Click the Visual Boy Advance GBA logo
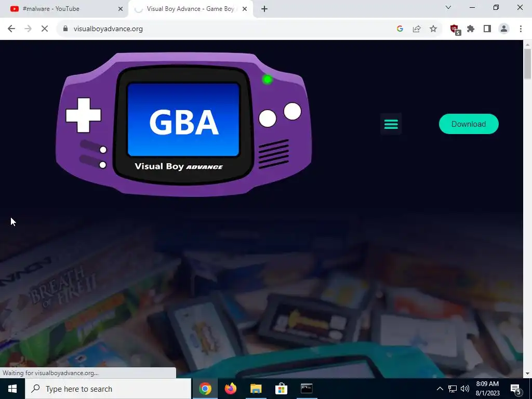Screen dimensions: 532x399 (183, 124)
